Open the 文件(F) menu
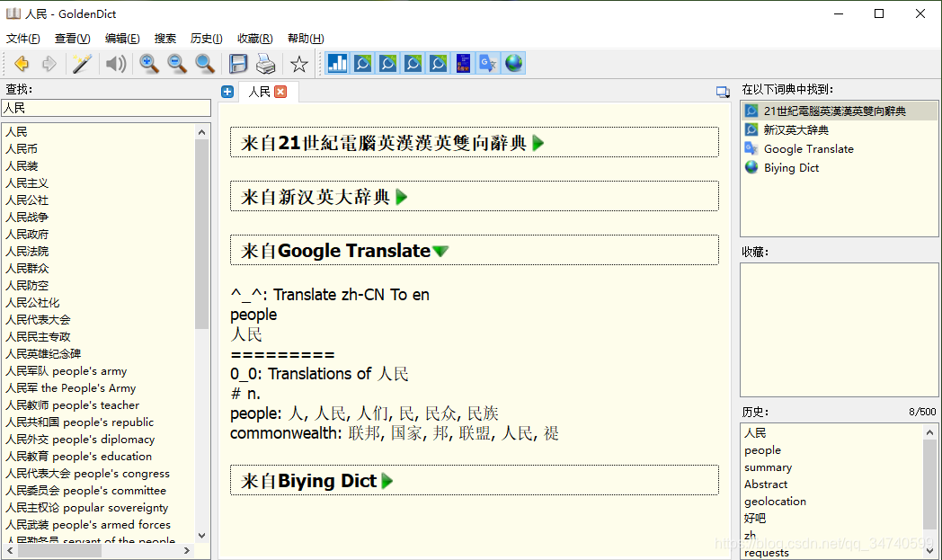 coord(22,39)
